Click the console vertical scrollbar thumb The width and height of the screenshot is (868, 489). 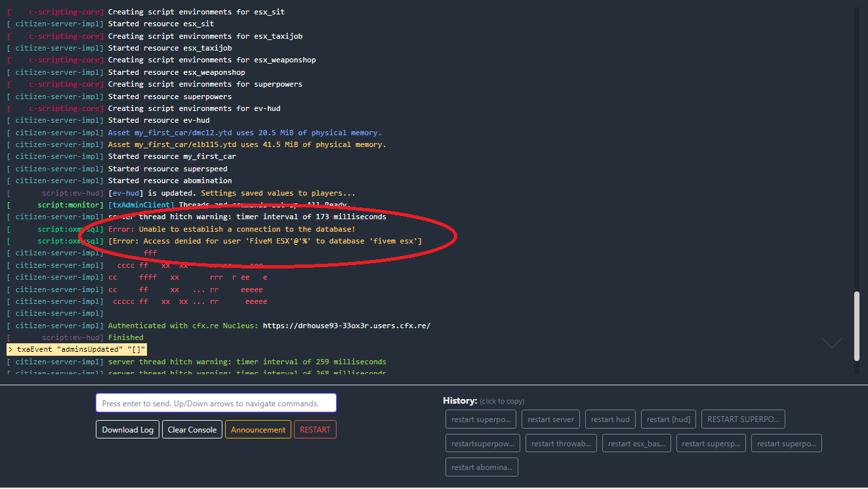[856, 326]
